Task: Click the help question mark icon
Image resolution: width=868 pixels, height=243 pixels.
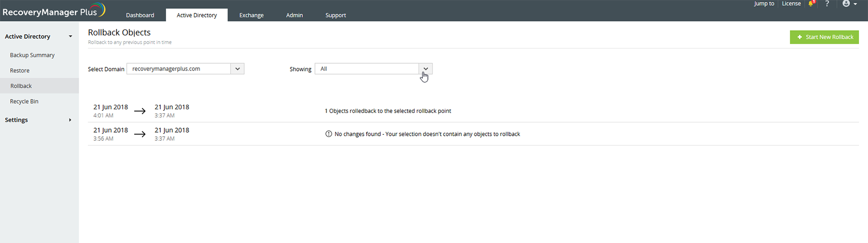Action: 827,4
